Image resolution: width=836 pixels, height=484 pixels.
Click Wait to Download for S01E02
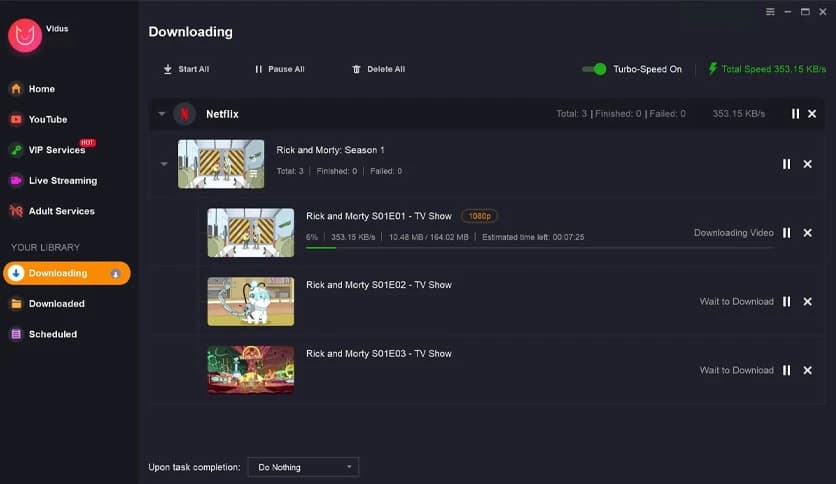tap(736, 302)
